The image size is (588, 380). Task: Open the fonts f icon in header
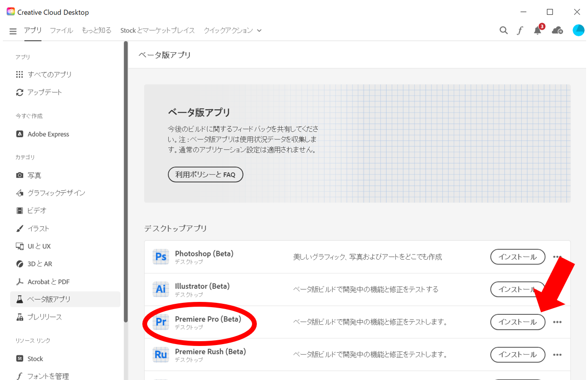[x=520, y=31]
